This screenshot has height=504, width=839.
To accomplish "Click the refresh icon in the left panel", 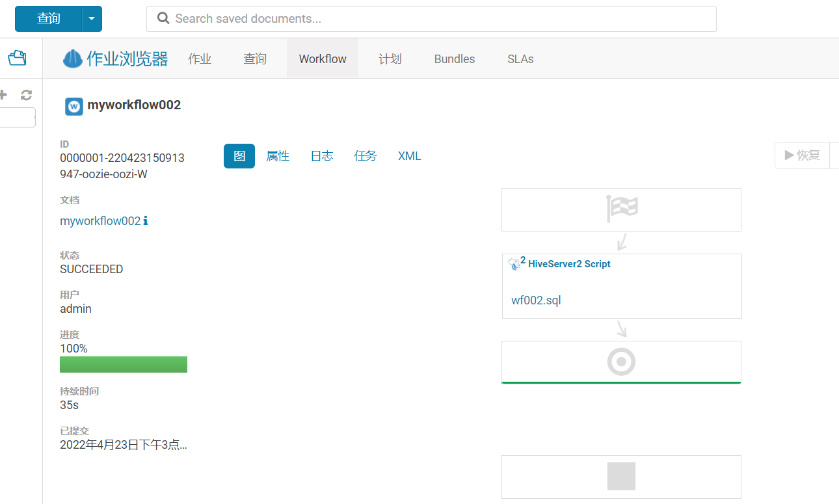I will click(26, 95).
